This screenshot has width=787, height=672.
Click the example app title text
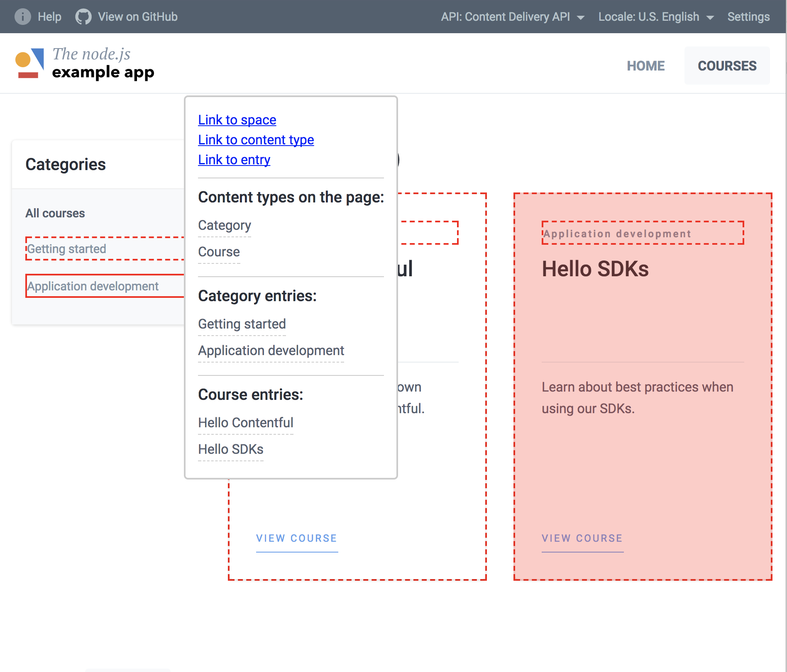103,72
